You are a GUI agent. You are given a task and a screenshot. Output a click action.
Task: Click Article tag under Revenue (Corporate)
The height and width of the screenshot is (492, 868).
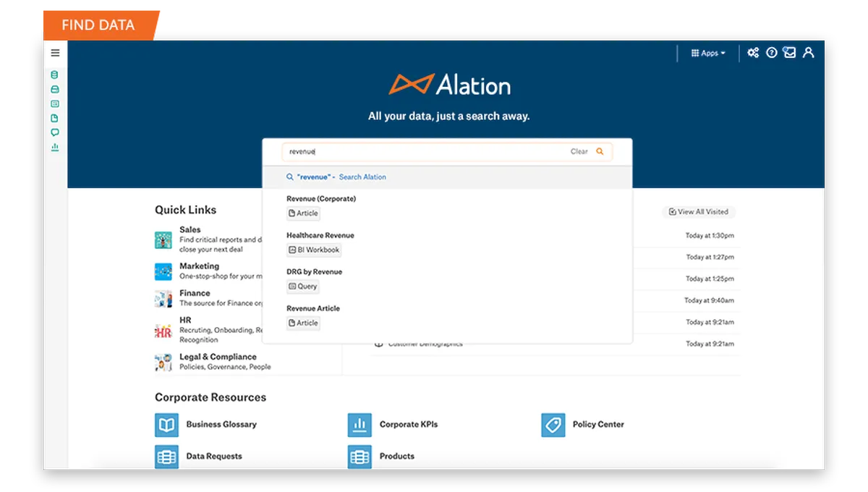[304, 213]
